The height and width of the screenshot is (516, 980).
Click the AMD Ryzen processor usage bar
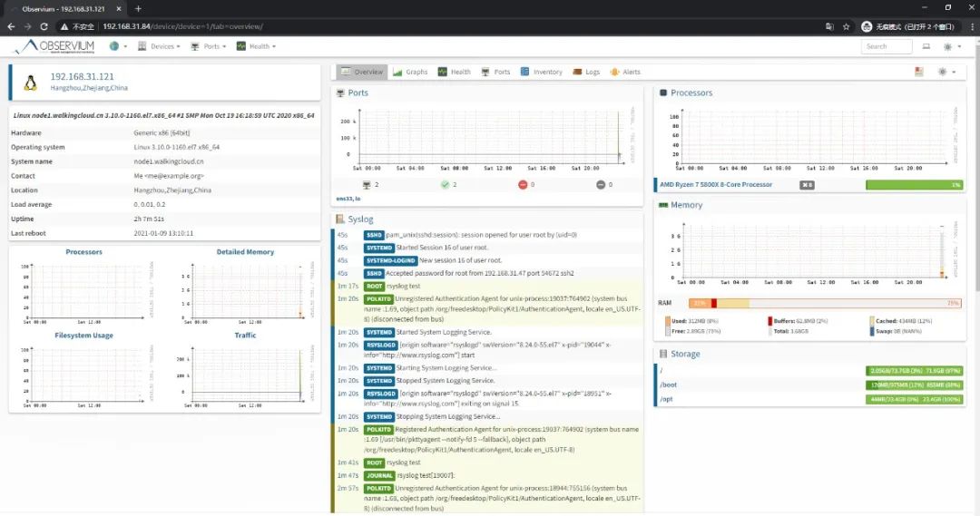914,185
